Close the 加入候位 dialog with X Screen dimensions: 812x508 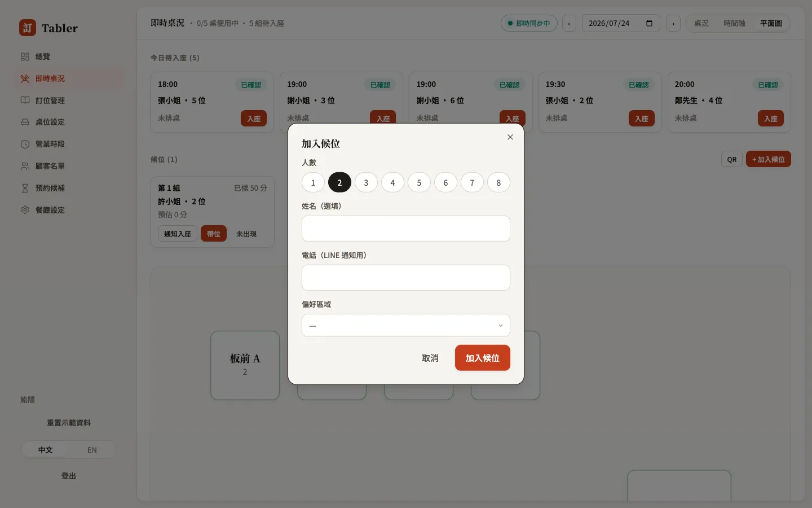(x=510, y=137)
